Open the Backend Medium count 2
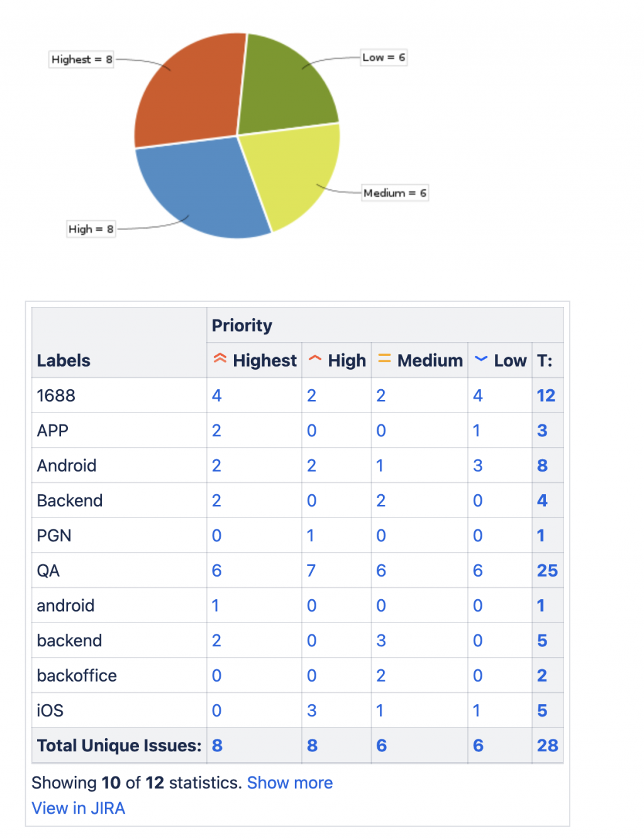The width and height of the screenshot is (644, 840). pos(381,501)
